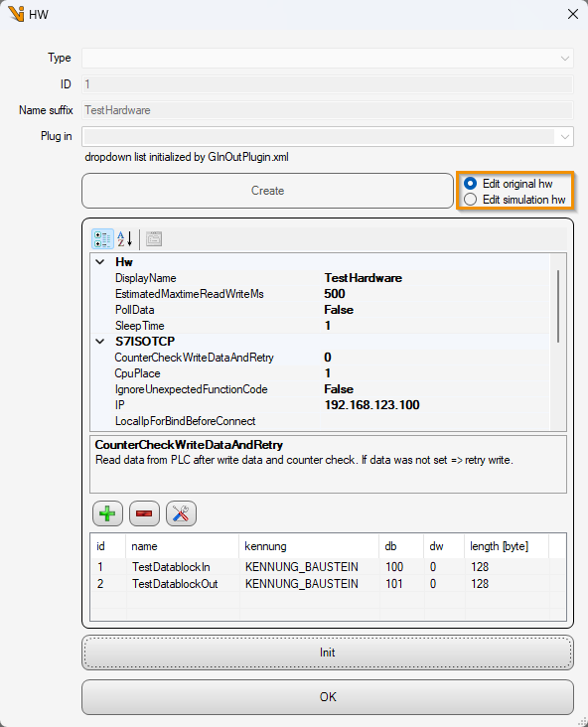Close the HW dialog window
Image resolution: width=588 pixels, height=727 pixels.
(573, 14)
